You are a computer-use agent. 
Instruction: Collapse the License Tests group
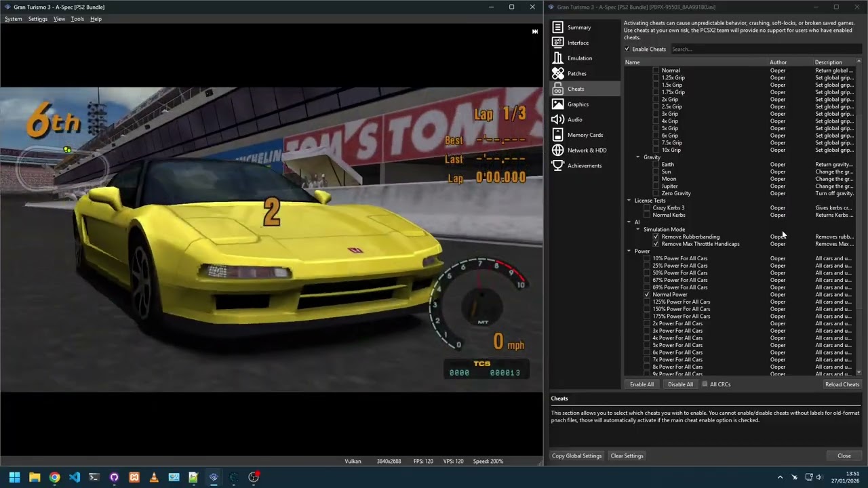[x=629, y=201]
